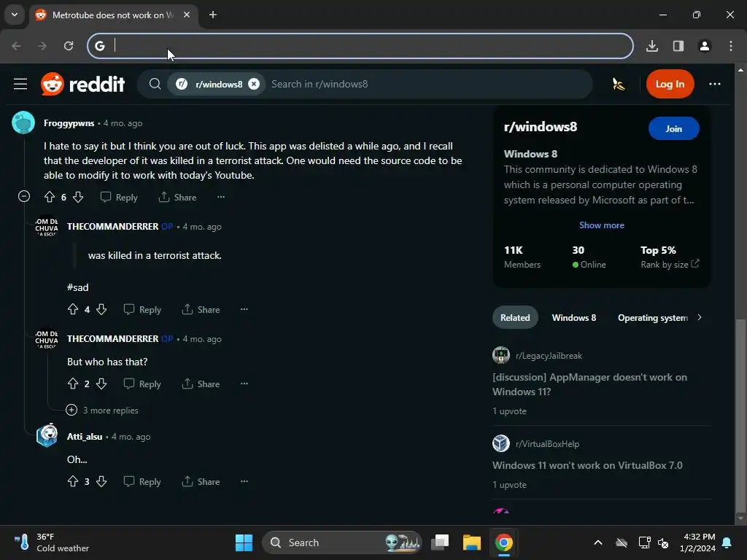Screen dimensions: 747x560
Task: Open the tab search dropdown arrow
Action: coord(15,15)
